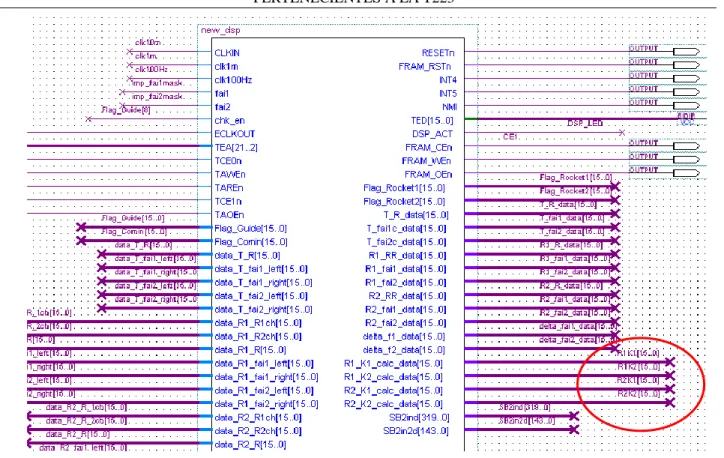This screenshot has width=724, height=458.
Task: Select the R2_K2_calc_data[15..0] port
Action: [x=393, y=404]
